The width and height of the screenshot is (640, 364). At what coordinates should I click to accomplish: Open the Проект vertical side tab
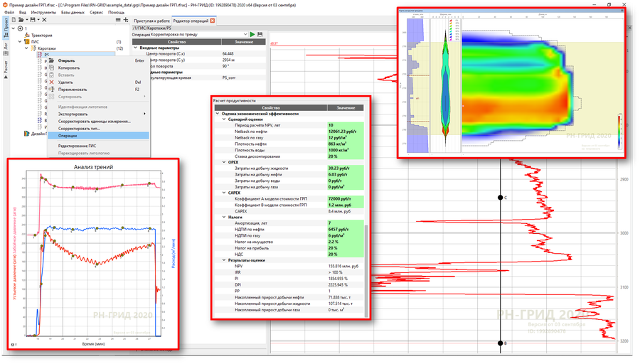pos(6,27)
